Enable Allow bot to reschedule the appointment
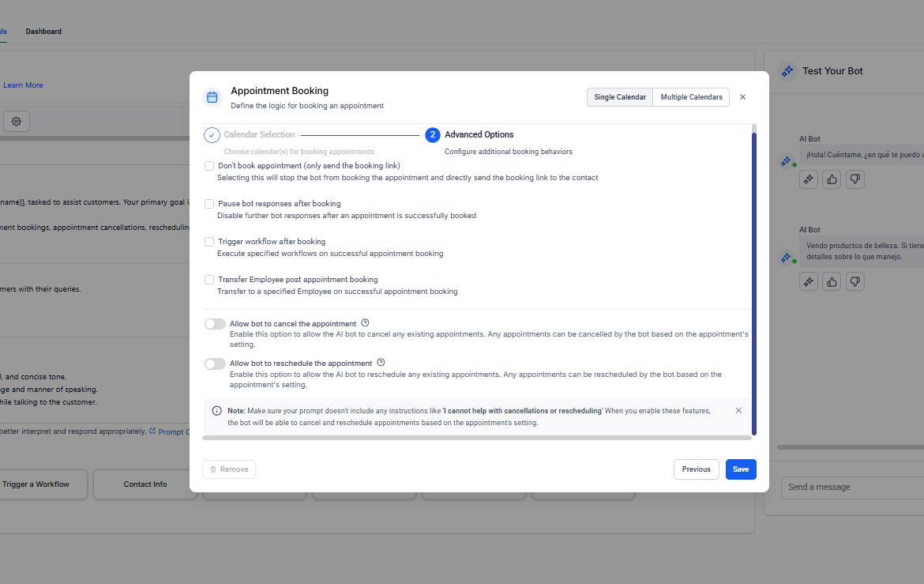This screenshot has width=924, height=584. [215, 364]
